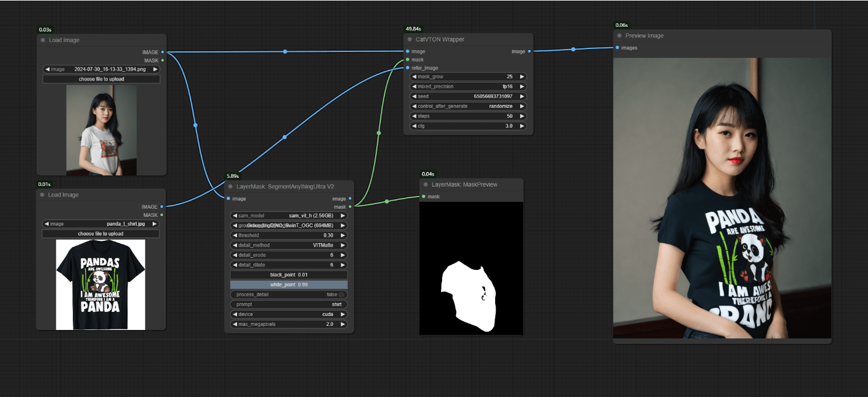Screen dimensions: 868x397
Task: Click choose file to upload under panda_t_shirt.jpg
Action: (x=101, y=234)
